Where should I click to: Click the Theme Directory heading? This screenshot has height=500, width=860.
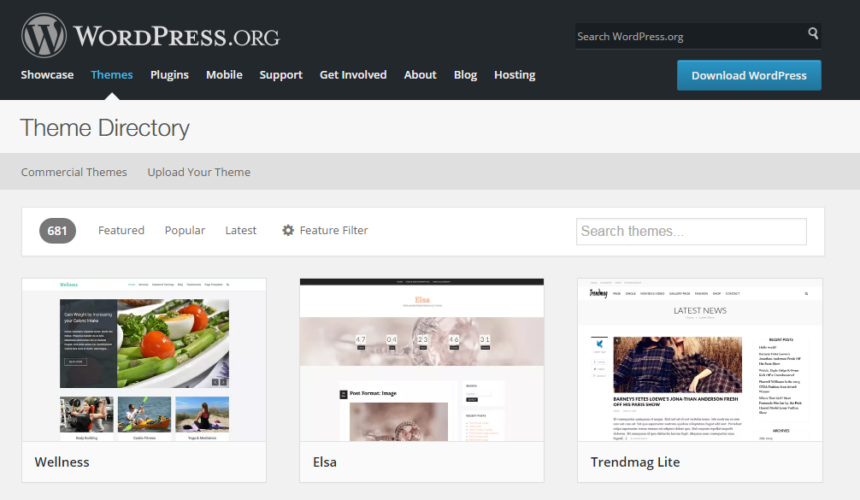(105, 128)
